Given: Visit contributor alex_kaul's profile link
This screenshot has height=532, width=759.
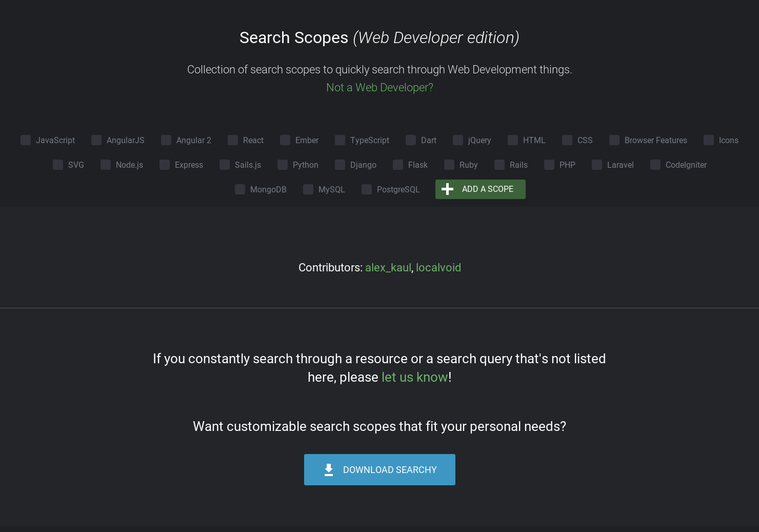Looking at the screenshot, I should click(x=388, y=268).
